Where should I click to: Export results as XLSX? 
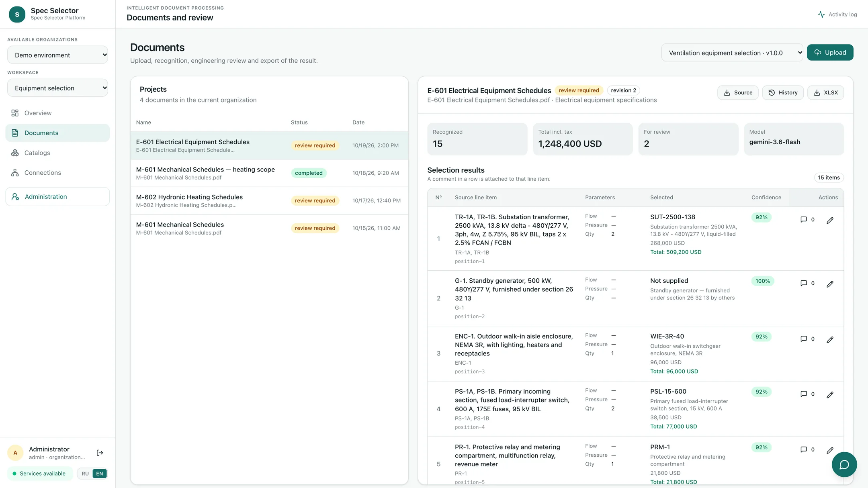825,92
